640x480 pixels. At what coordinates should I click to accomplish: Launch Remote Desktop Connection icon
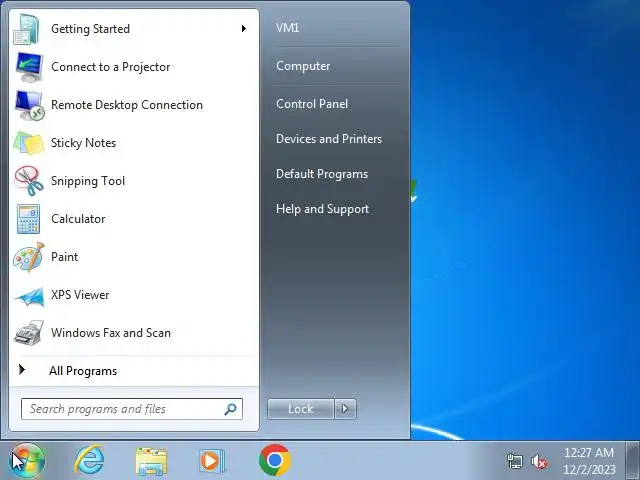(x=29, y=105)
